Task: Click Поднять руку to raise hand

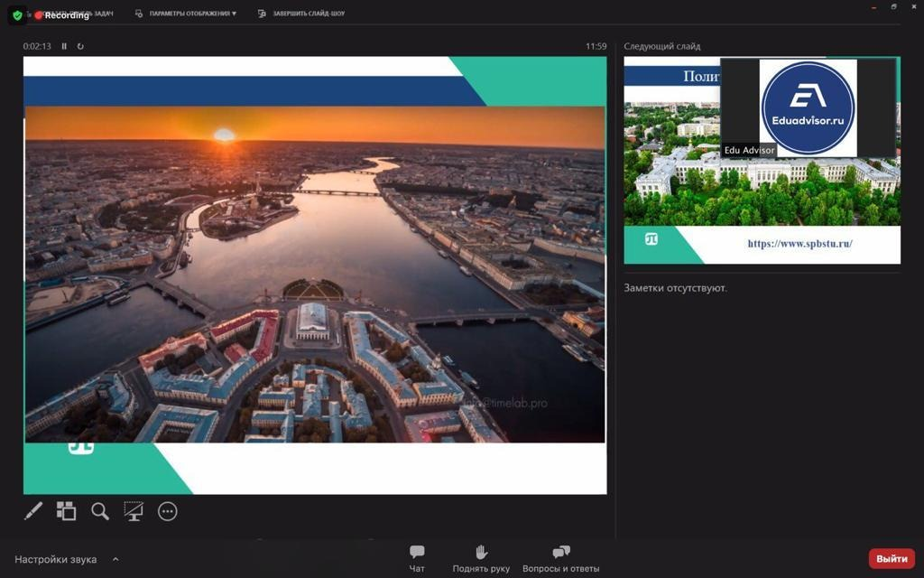Action: coord(481,558)
